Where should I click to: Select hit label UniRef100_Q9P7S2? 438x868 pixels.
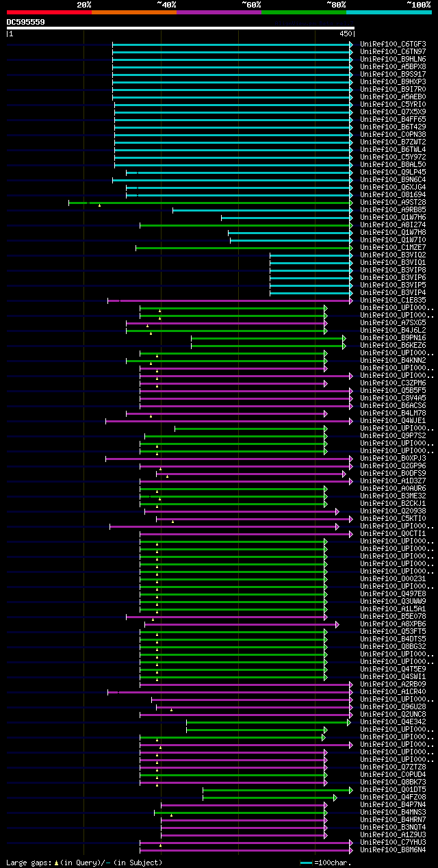tap(393, 436)
